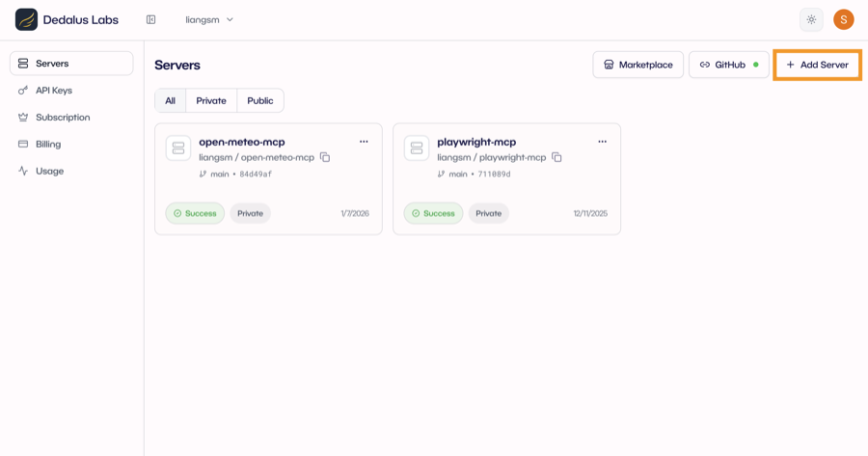Click the date 1/7/2026
Image resolution: width=868 pixels, height=456 pixels.
355,213
